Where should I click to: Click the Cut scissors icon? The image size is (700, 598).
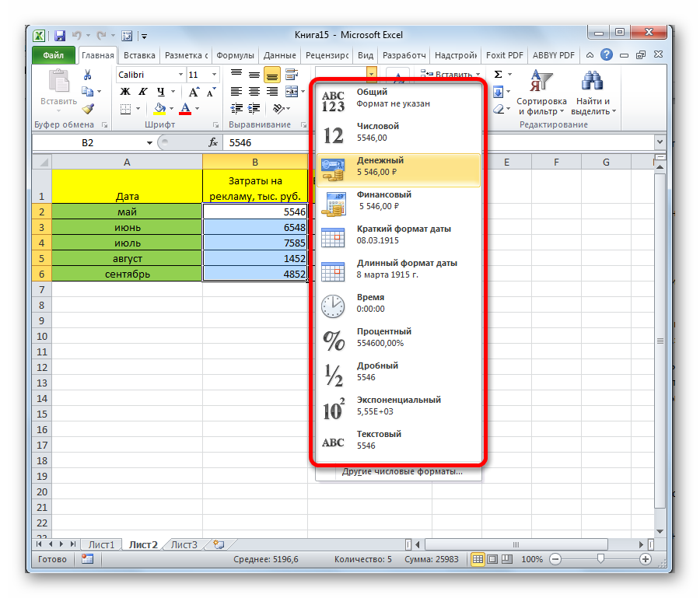click(x=88, y=75)
